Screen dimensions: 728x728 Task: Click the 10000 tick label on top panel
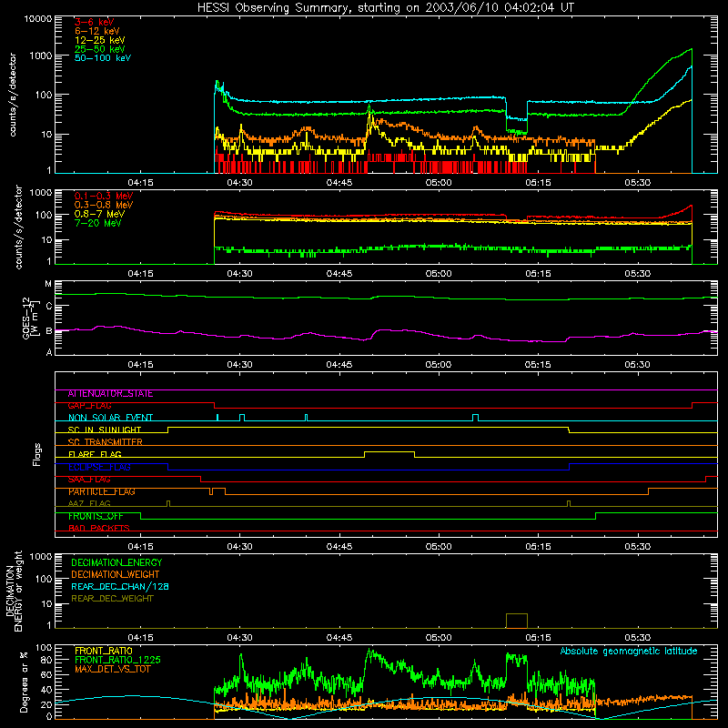38,19
